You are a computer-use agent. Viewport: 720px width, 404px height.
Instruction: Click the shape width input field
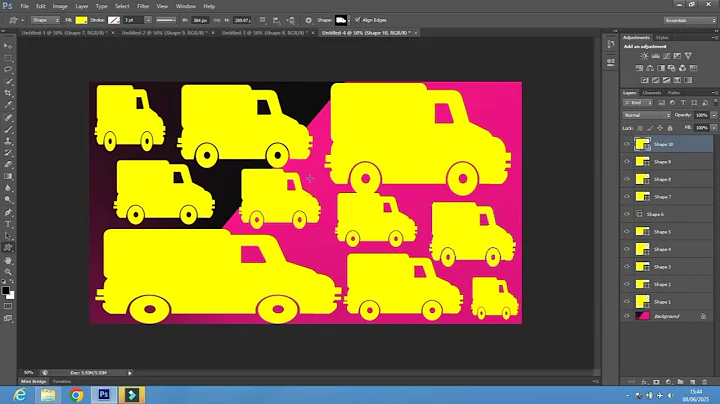pos(200,20)
